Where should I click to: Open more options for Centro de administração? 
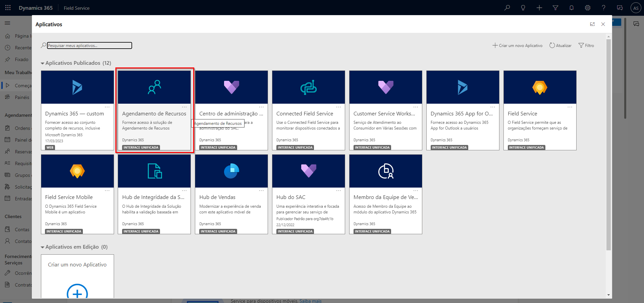pos(261,107)
